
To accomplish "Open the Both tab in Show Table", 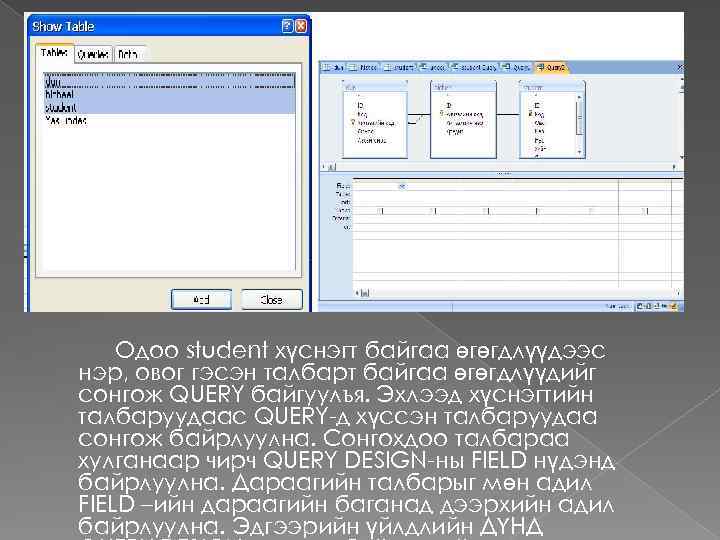I will [129, 54].
